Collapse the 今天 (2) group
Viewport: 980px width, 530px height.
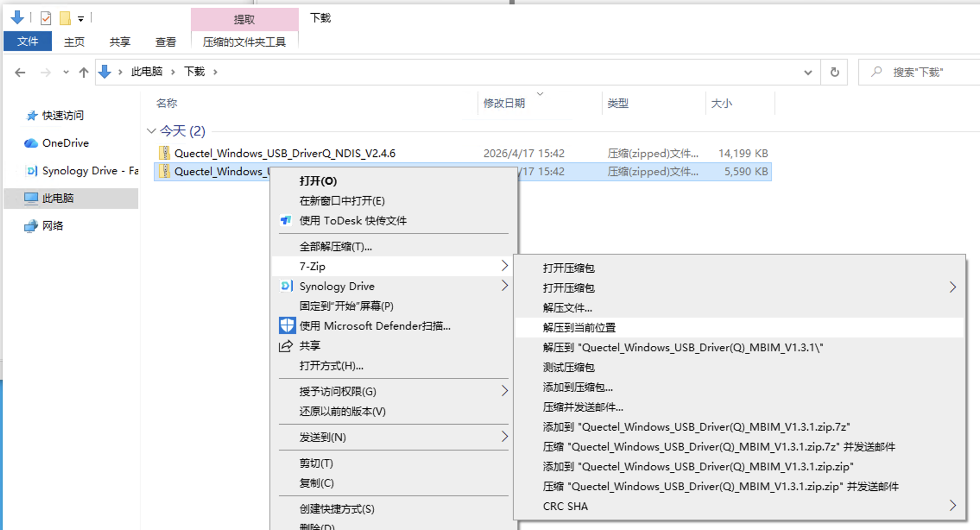click(151, 131)
